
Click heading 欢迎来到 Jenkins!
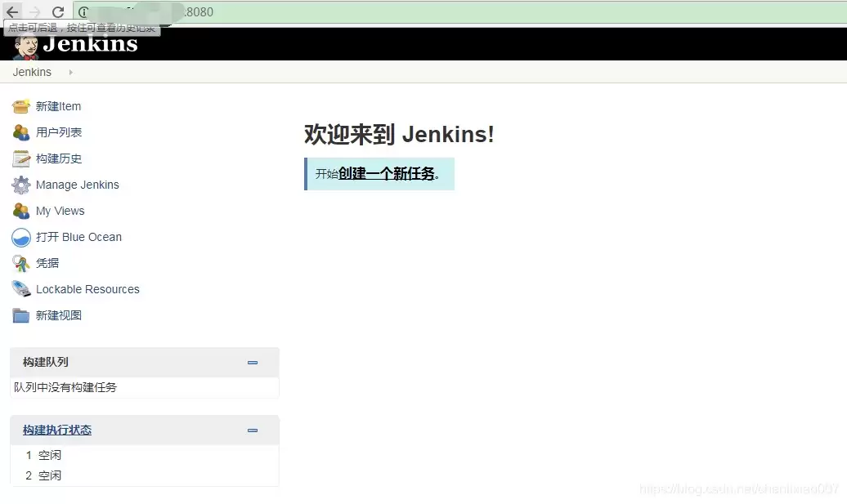tap(399, 134)
